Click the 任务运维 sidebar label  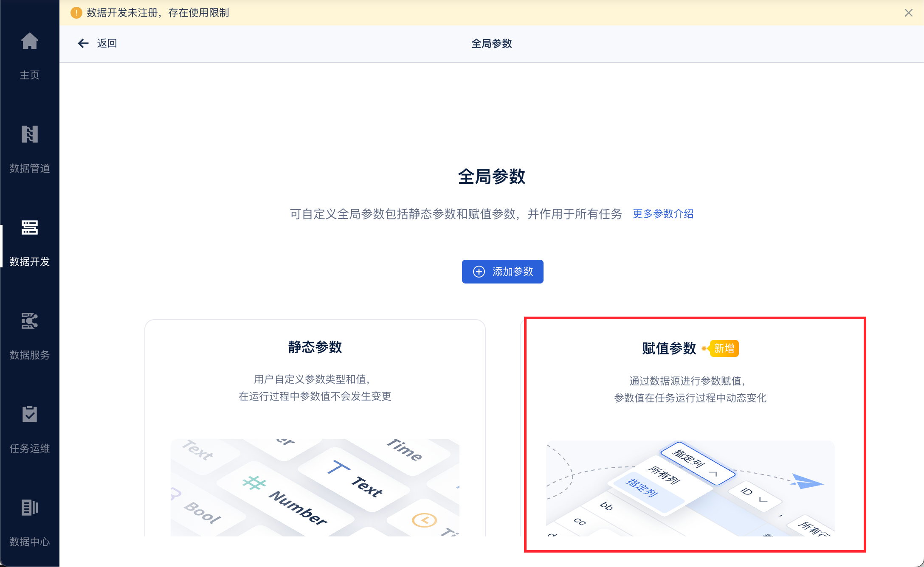(30, 449)
